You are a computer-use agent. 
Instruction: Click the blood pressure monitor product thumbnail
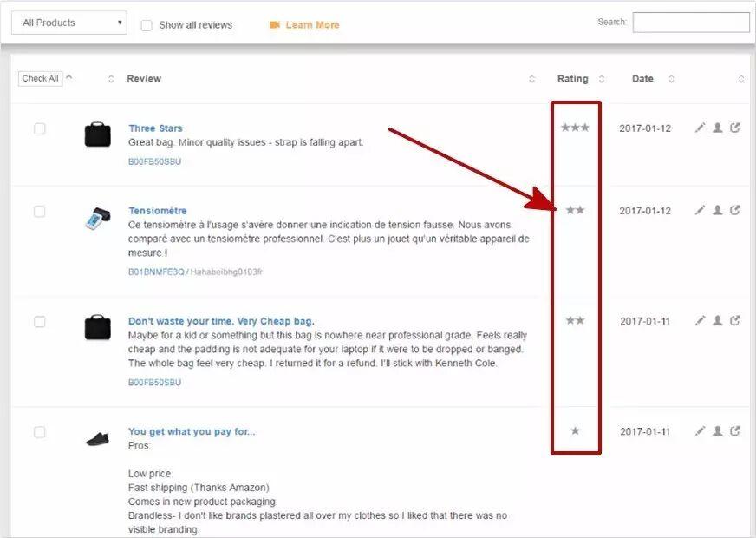(97, 219)
